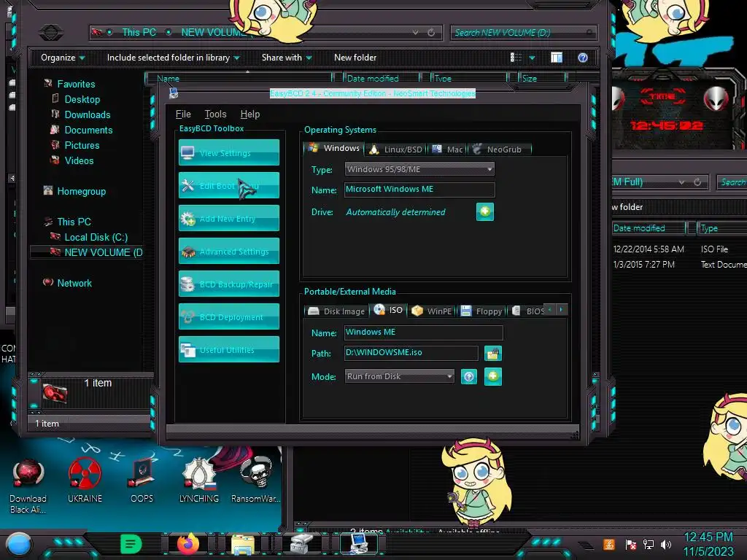Select the ISO portable media tab
Screen dimensions: 747x560
[389, 310]
